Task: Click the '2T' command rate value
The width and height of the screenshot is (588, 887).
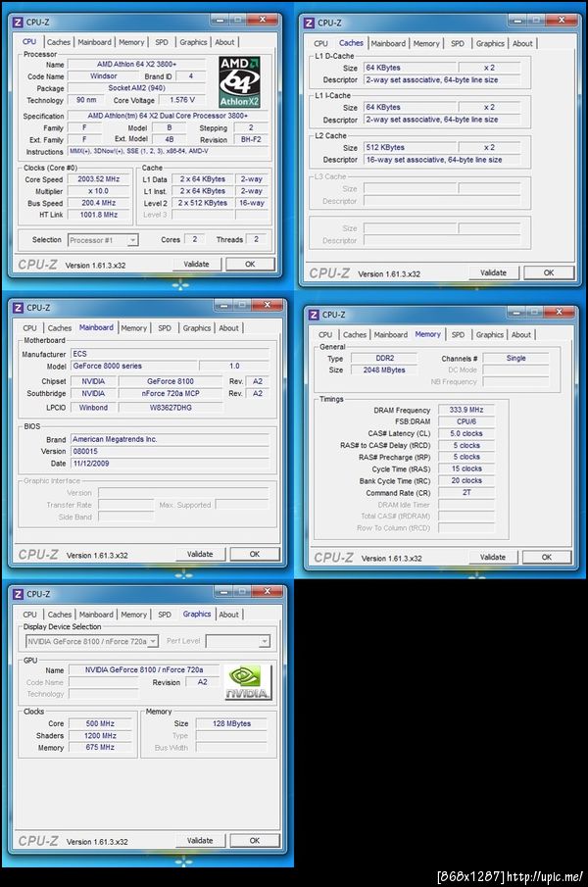Action: (x=466, y=493)
